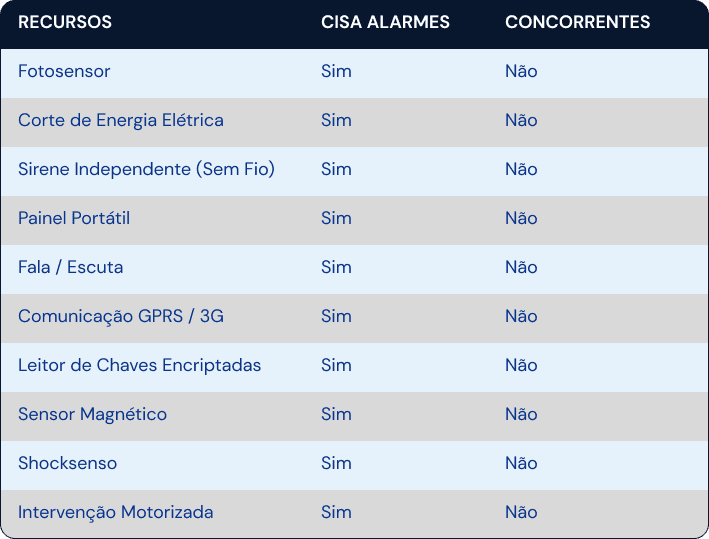Click the Painel Portátil row label
Image resolution: width=709 pixels, height=539 pixels.
pos(74,218)
